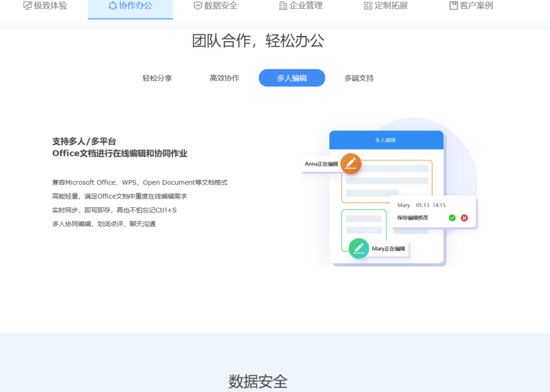Open the 多端支持 tab
This screenshot has width=550, height=392.
click(x=359, y=78)
